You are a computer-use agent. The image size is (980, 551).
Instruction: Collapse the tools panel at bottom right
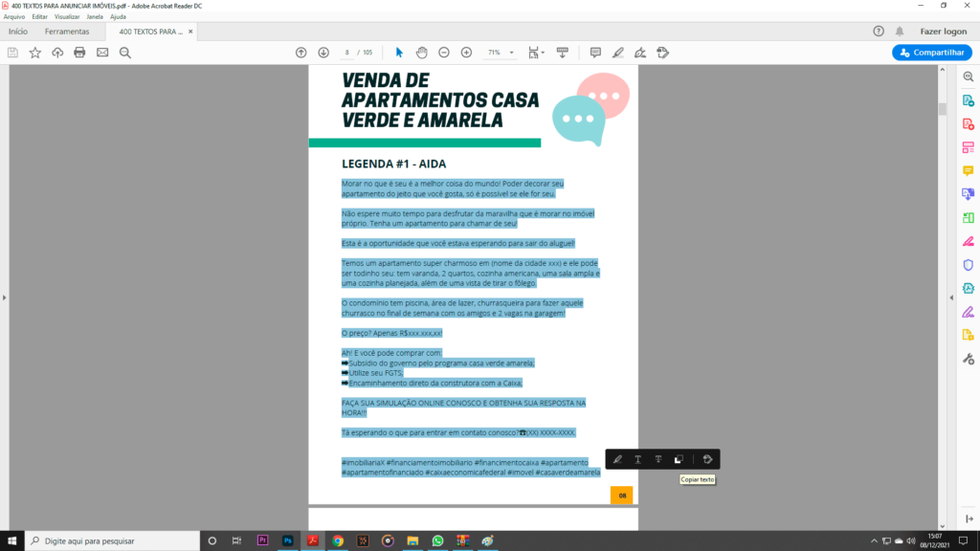pyautogui.click(x=969, y=518)
